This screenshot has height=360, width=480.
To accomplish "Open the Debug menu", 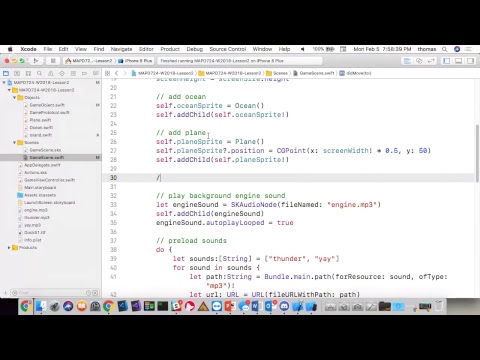I will click(x=195, y=49).
